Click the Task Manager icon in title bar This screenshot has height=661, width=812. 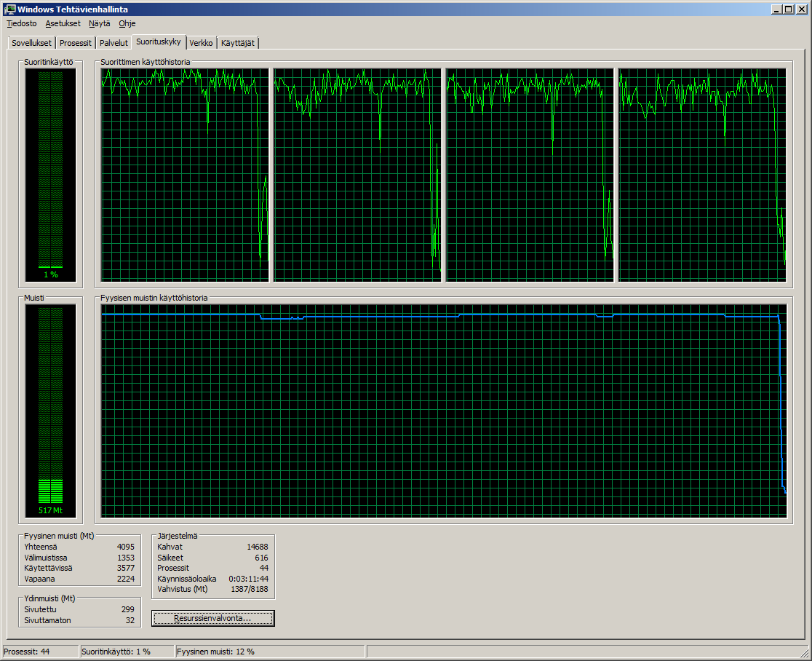(x=9, y=9)
